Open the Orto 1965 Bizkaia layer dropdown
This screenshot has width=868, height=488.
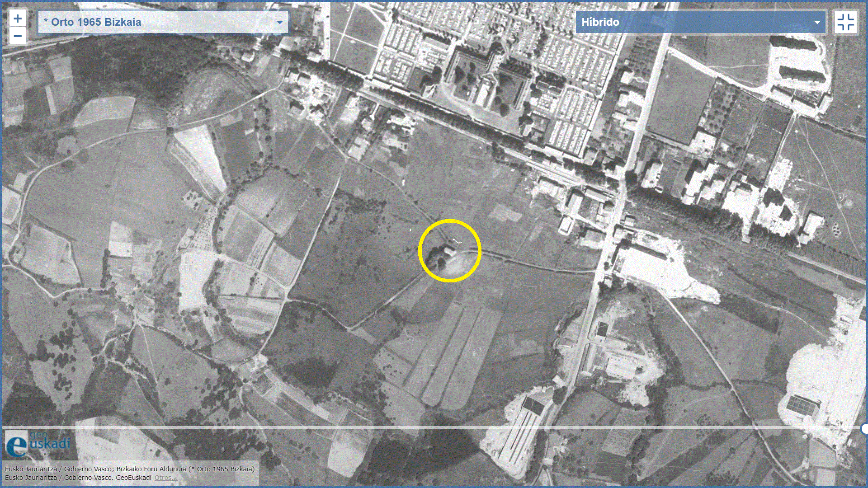(x=163, y=22)
